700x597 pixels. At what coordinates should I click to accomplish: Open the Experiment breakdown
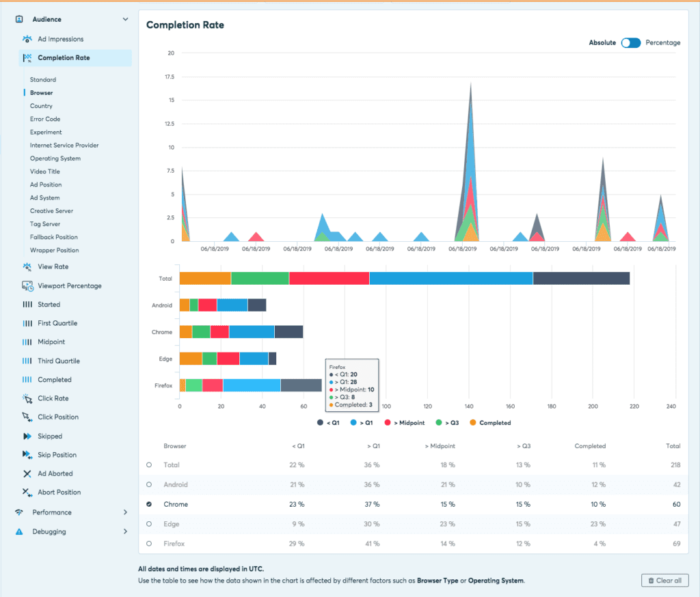click(x=46, y=133)
